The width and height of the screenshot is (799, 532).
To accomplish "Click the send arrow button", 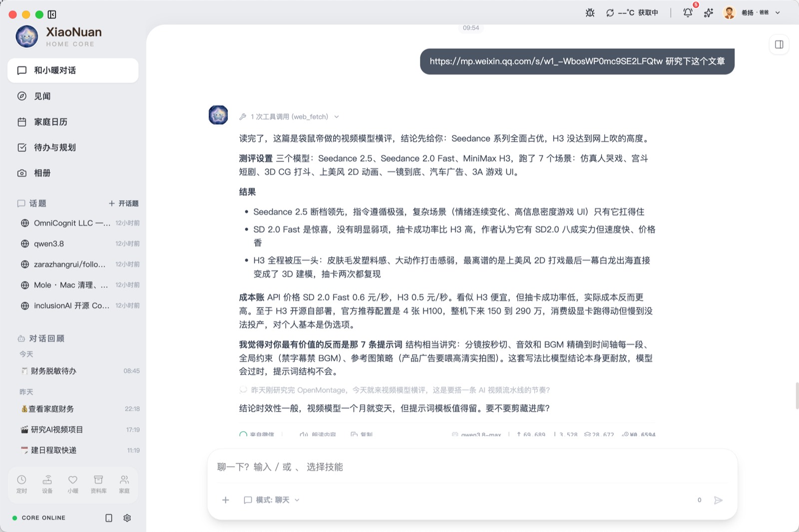I will click(x=718, y=500).
